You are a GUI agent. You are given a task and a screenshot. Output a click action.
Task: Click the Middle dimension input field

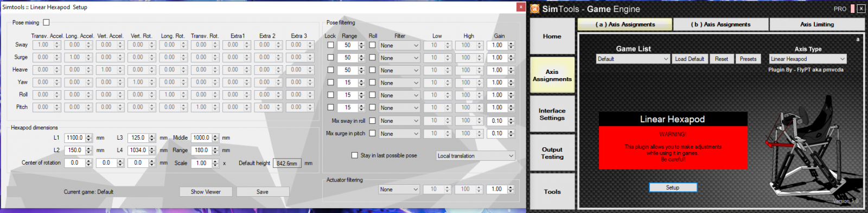[201, 138]
